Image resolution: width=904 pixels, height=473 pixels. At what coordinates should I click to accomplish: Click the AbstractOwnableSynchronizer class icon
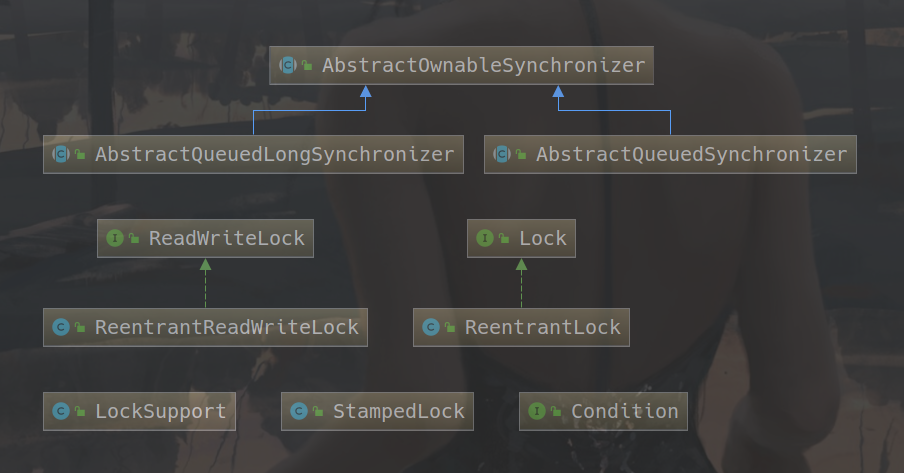(288, 66)
